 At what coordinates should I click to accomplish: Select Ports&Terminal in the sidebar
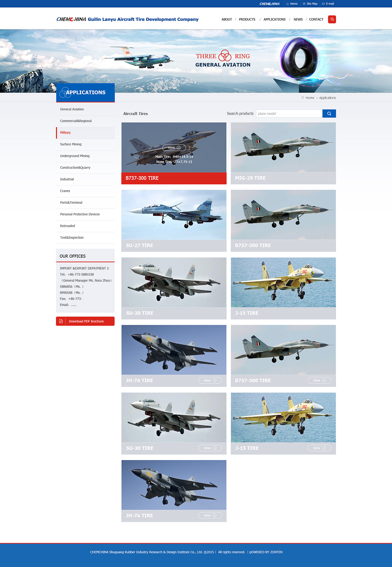(x=85, y=203)
